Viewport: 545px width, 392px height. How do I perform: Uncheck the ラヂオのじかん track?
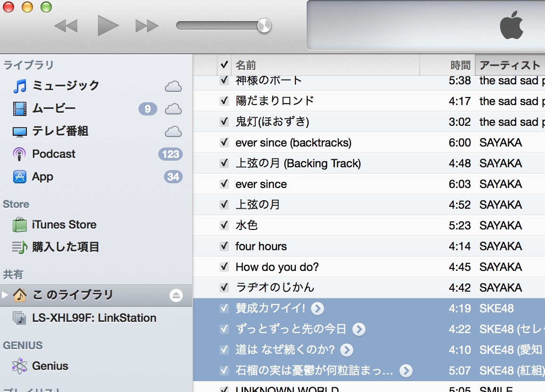click(224, 287)
